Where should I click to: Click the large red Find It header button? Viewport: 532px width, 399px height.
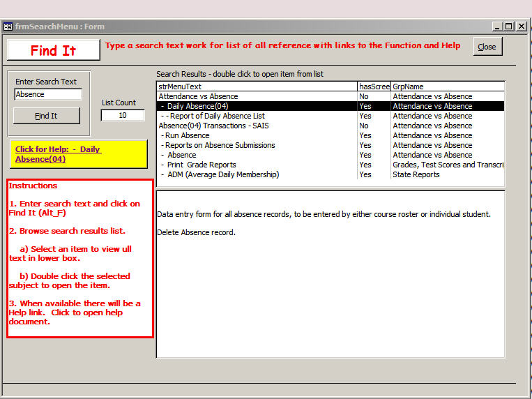click(x=54, y=50)
